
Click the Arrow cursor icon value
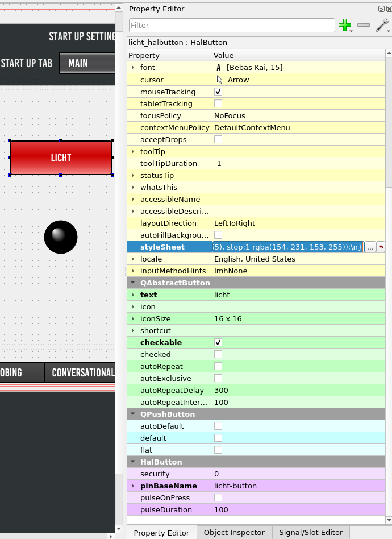[219, 80]
